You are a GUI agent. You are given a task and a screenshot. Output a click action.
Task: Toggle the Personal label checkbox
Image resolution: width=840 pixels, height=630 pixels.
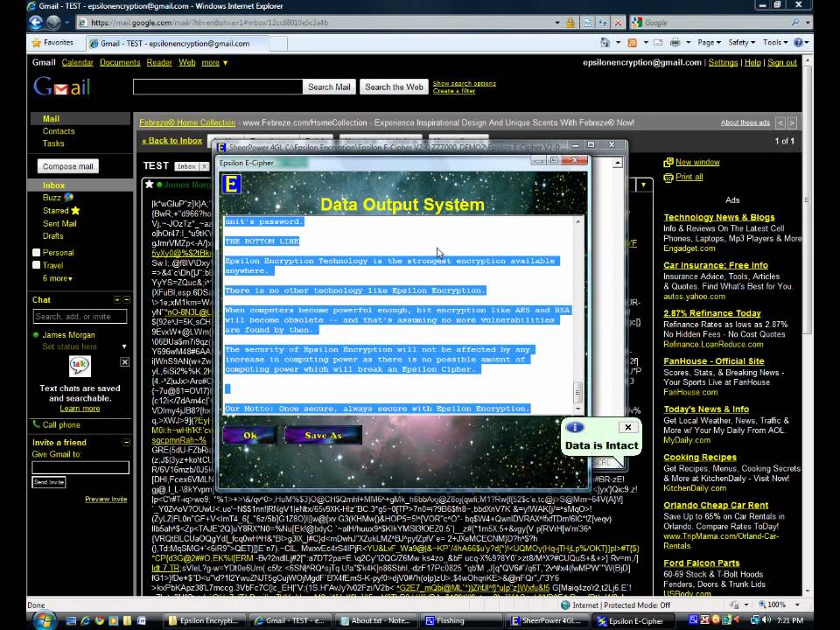click(x=37, y=252)
